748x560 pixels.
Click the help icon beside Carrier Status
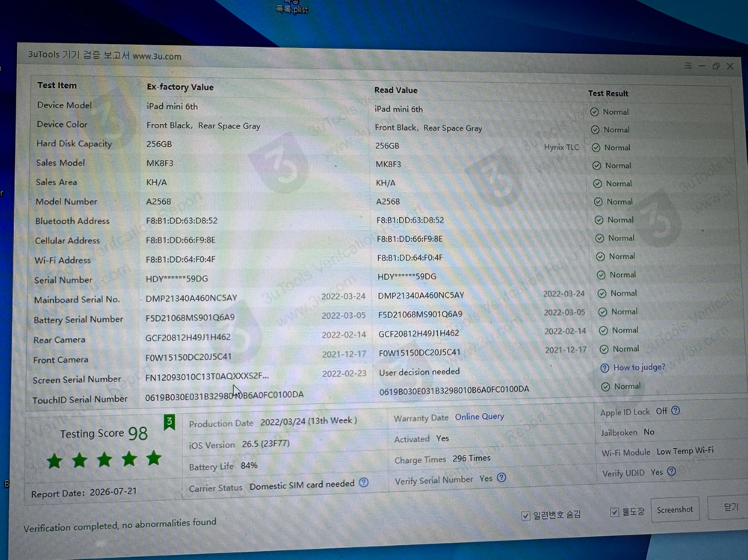(363, 482)
